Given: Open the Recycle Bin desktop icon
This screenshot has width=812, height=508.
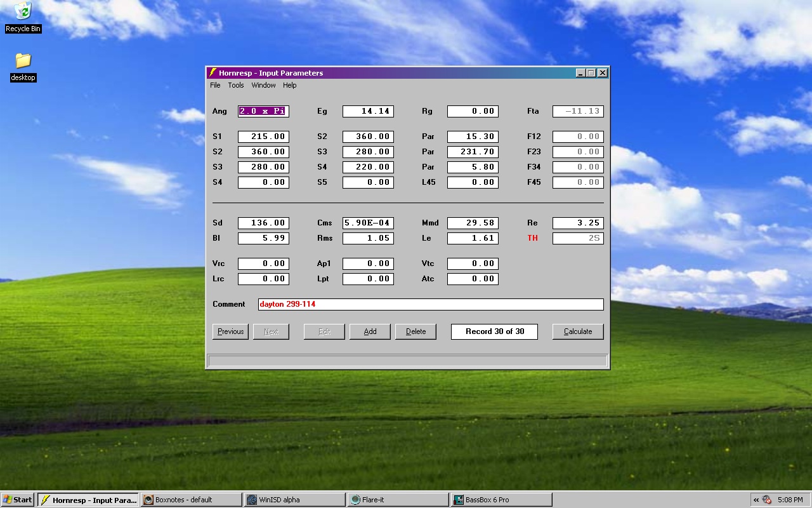Looking at the screenshot, I should point(23,17).
